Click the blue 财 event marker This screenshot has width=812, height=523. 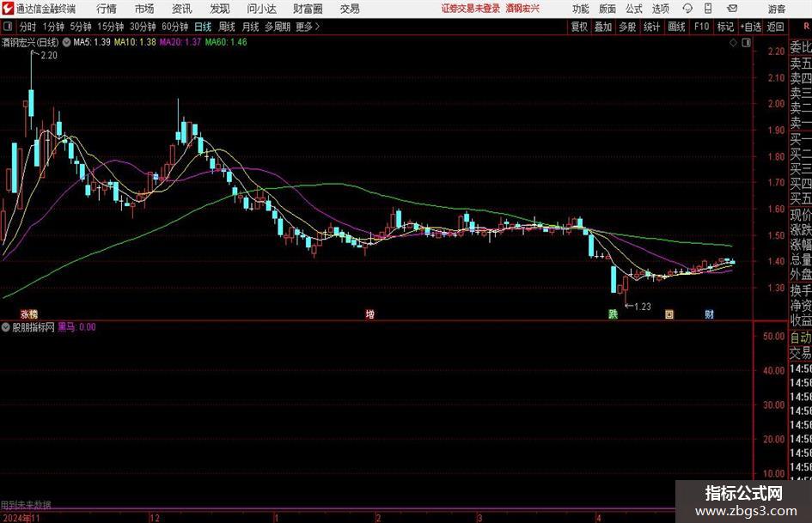pos(710,314)
